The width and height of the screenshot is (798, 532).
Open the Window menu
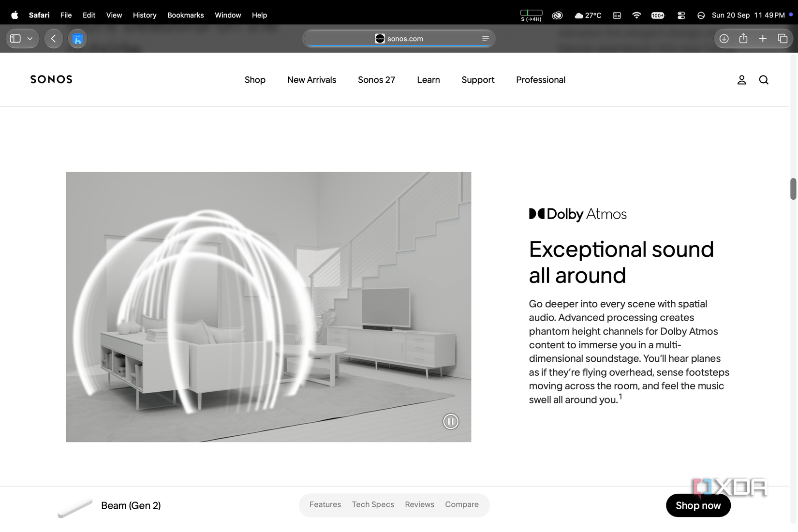pos(228,15)
